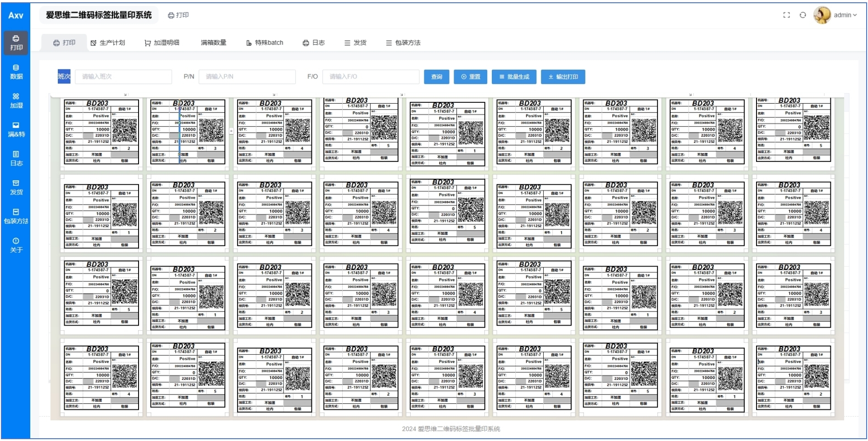Viewport: 868px width, 441px height.
Task: Click the 查询 search button
Action: click(x=436, y=77)
